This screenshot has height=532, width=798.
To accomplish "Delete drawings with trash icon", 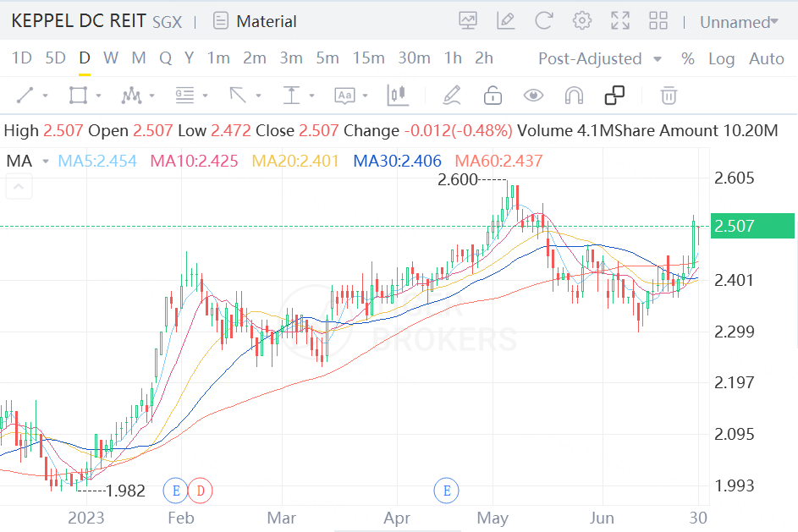I will (669, 95).
